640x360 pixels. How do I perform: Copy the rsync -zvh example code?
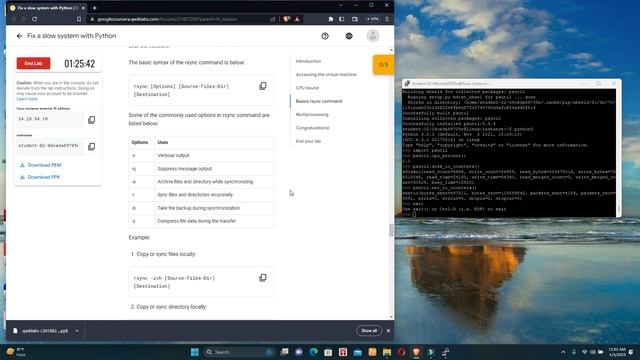pos(263,278)
